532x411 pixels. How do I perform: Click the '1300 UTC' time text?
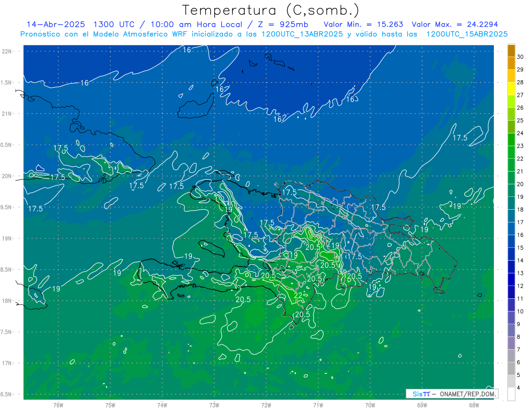(x=115, y=24)
